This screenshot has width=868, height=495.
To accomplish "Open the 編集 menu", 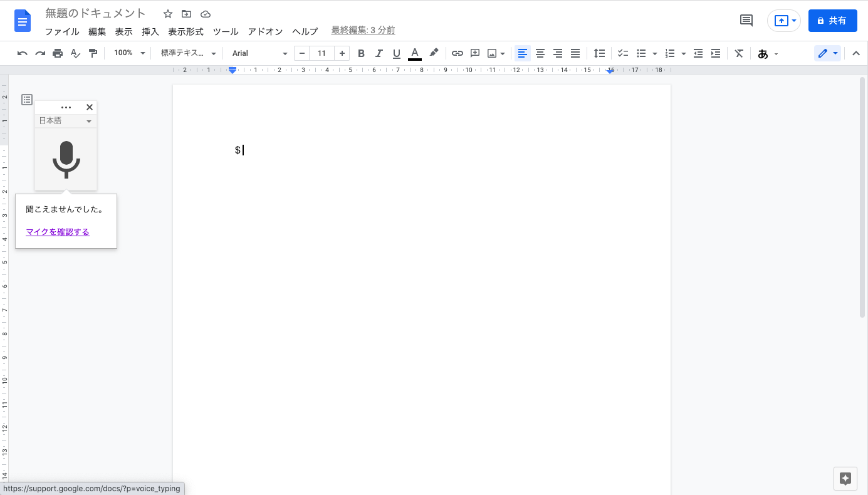I will (x=97, y=31).
